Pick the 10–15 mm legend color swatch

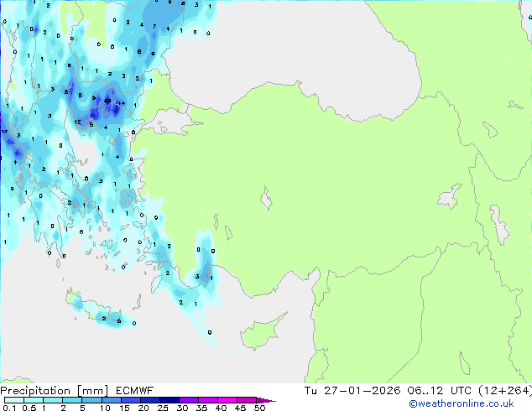click(x=111, y=400)
